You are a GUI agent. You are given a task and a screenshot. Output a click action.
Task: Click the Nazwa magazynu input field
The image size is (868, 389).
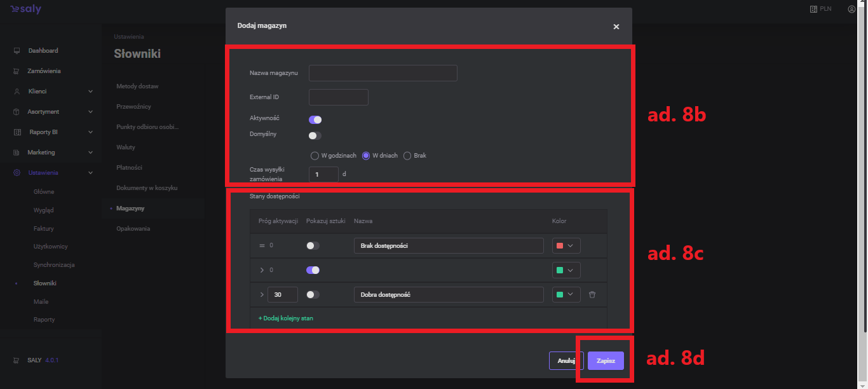pos(383,73)
